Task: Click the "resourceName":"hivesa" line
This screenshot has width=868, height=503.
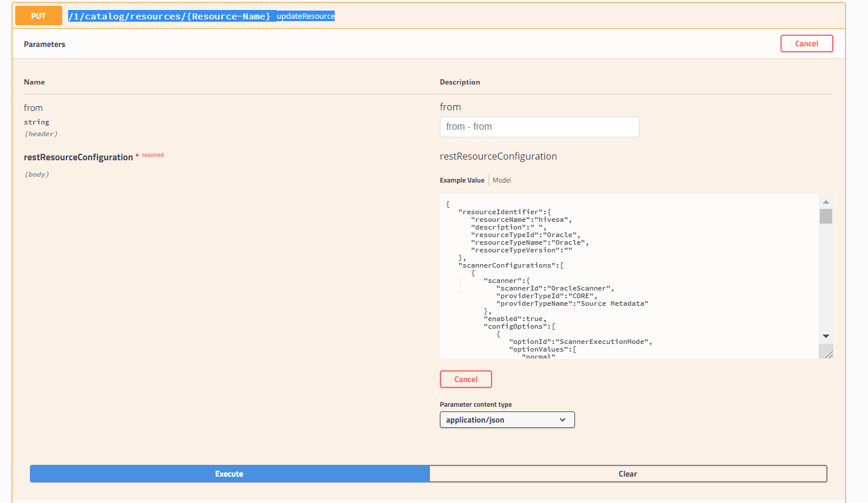Action: click(521, 220)
